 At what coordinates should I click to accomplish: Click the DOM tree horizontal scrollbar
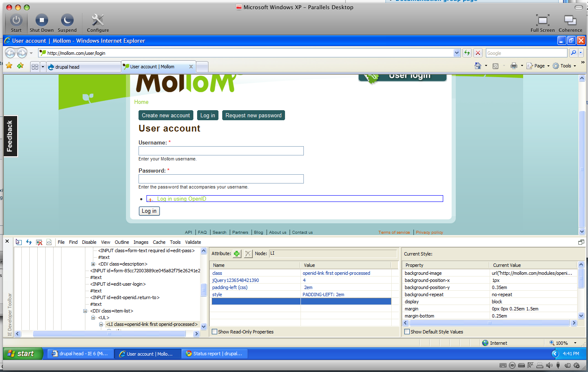click(x=108, y=334)
